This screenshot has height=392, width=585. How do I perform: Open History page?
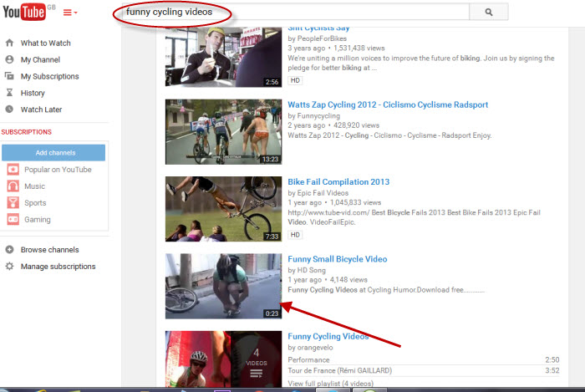tap(33, 93)
